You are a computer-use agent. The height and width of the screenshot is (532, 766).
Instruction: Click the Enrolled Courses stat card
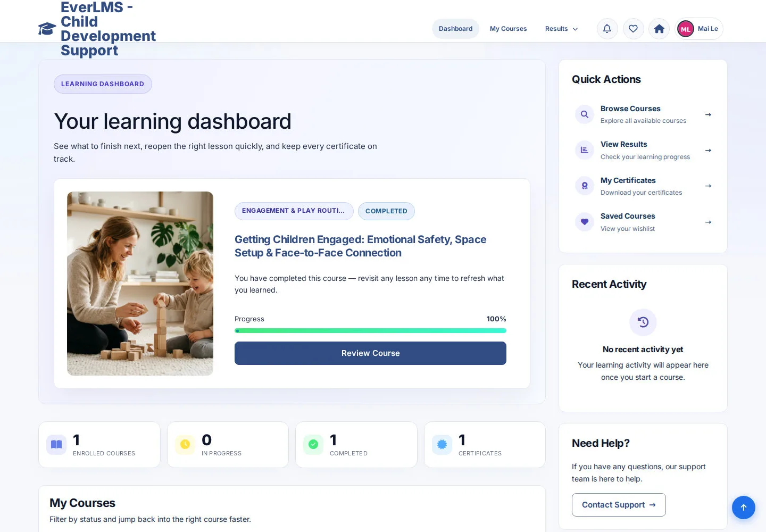(x=99, y=445)
